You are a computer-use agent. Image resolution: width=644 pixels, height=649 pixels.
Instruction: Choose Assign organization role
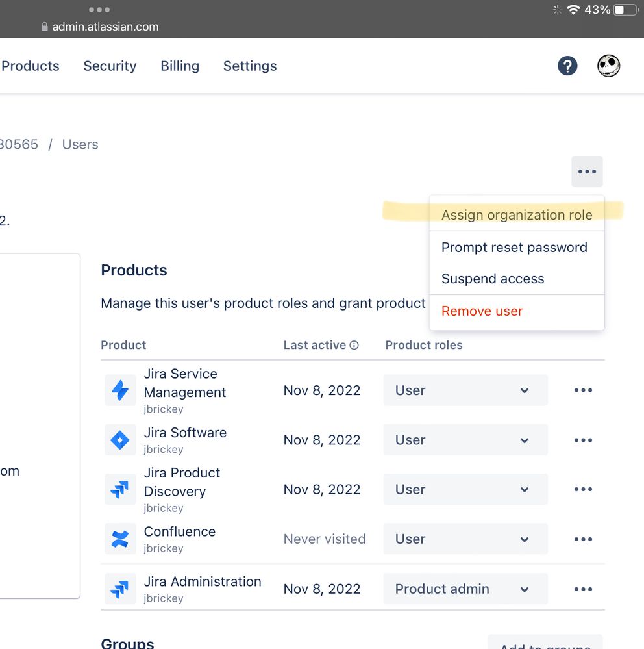click(x=517, y=215)
